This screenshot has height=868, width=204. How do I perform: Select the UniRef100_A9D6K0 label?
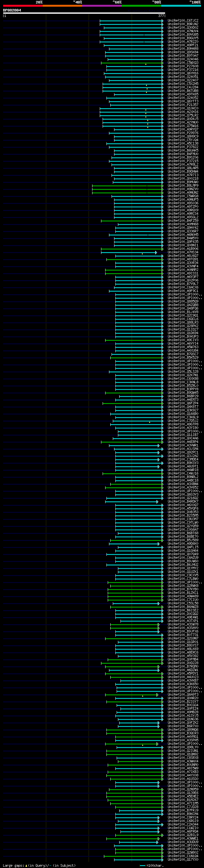click(x=183, y=543)
